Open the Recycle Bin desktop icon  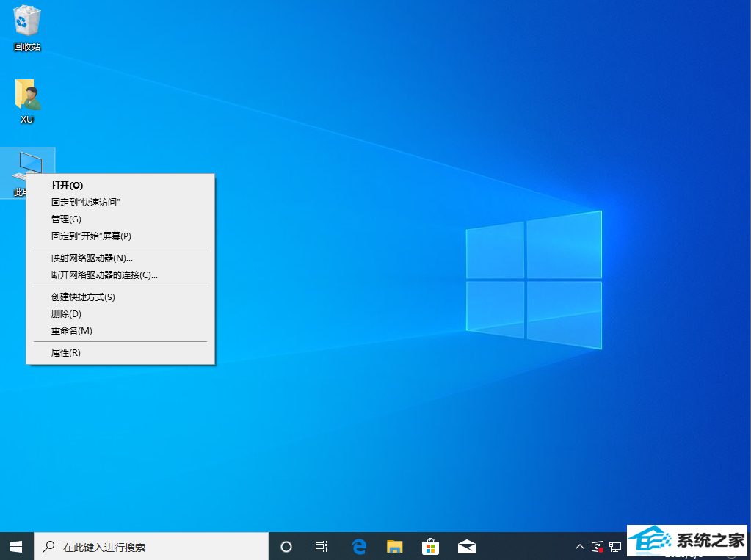coord(27,28)
